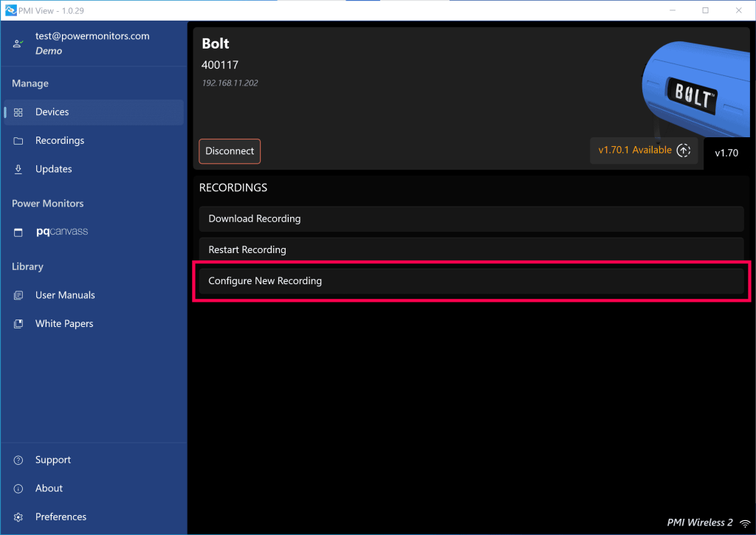Open pqcanvass via its monitor icon
756x535 pixels.
[17, 231]
